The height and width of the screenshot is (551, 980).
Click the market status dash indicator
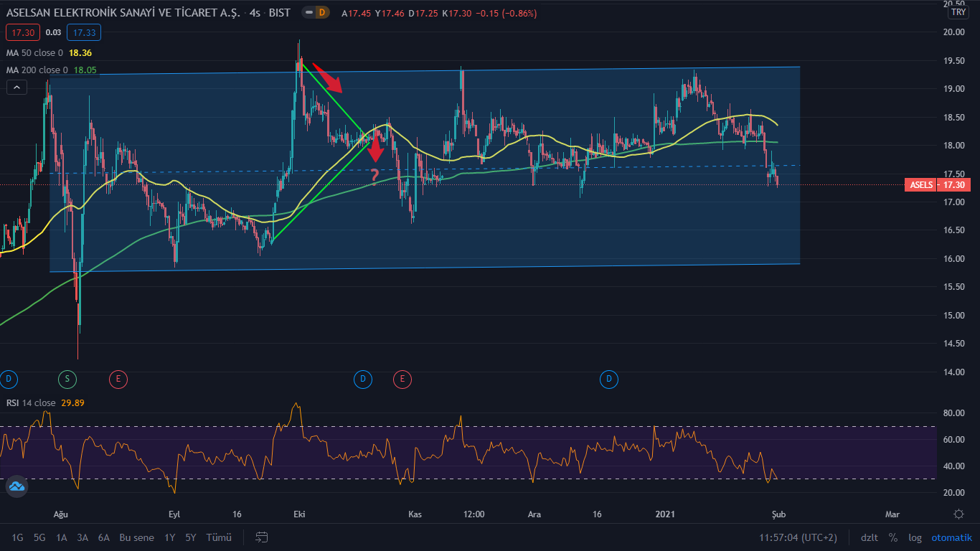(x=308, y=12)
